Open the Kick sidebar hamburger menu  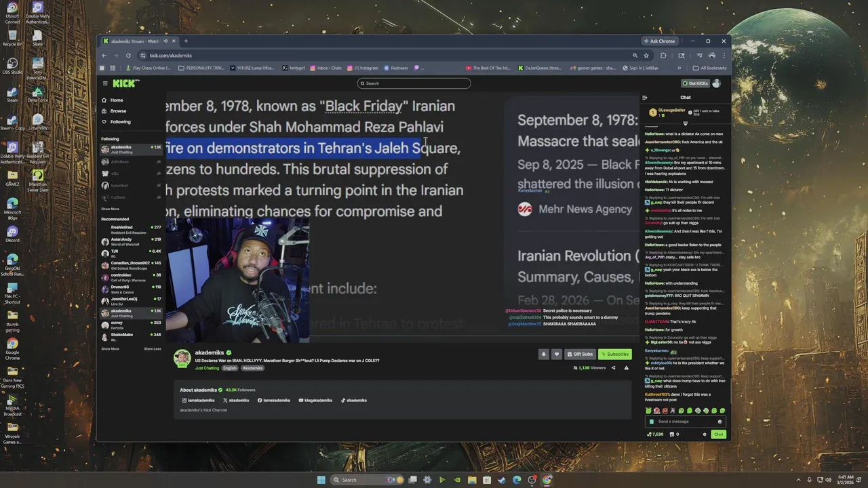coord(105,83)
